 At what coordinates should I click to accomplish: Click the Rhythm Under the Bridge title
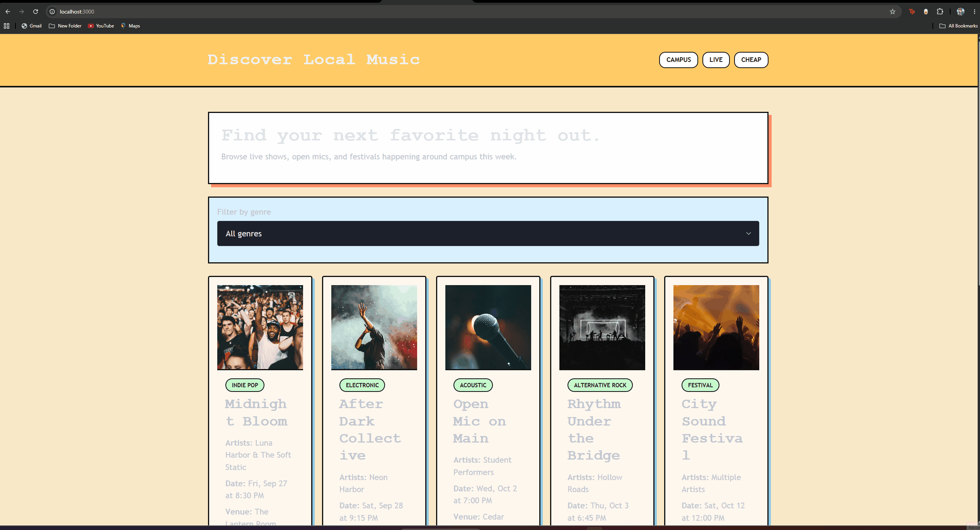pos(594,429)
